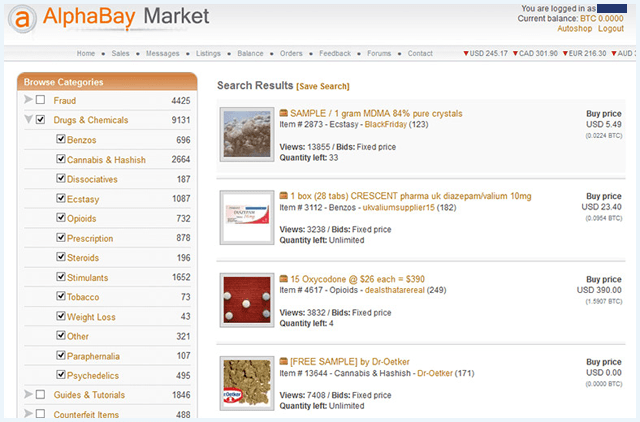The image size is (640, 422).
Task: Click the Logout link
Action: tap(611, 29)
